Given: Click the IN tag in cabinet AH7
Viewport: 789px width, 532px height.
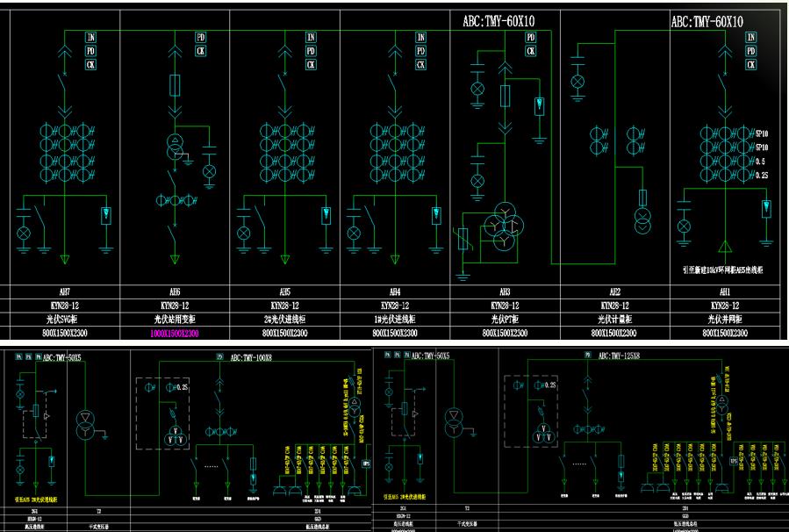Looking at the screenshot, I should click(90, 37).
